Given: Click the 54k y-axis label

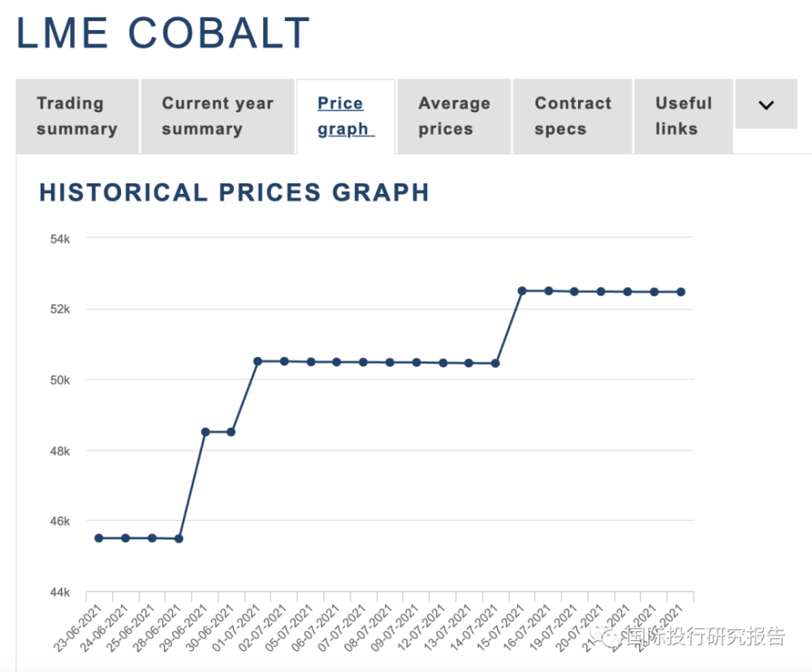Looking at the screenshot, I should click(x=59, y=239).
